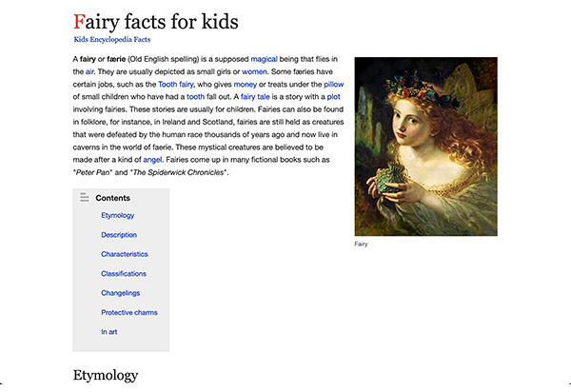
Task: Jump to Description in Contents
Action: tap(119, 235)
